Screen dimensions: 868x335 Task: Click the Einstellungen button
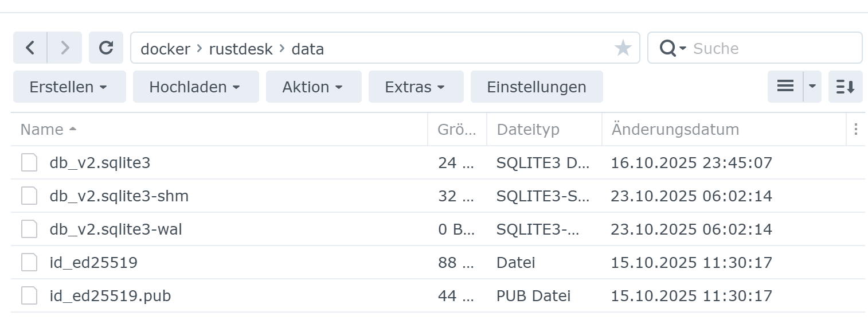click(x=536, y=87)
